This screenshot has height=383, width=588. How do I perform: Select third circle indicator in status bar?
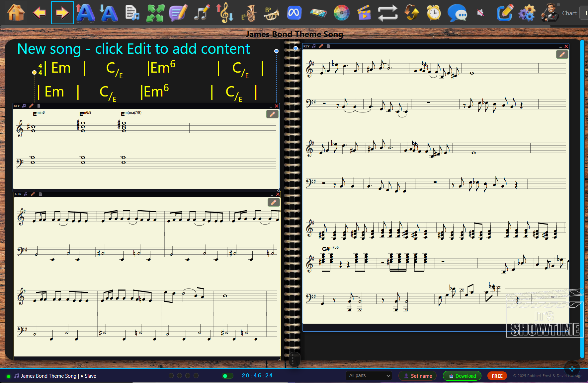188,375
